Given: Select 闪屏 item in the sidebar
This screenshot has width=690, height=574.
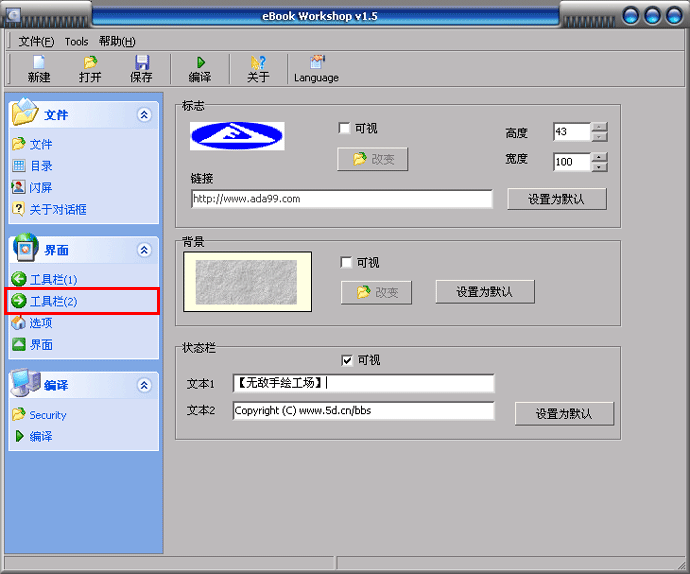Looking at the screenshot, I should (x=40, y=188).
